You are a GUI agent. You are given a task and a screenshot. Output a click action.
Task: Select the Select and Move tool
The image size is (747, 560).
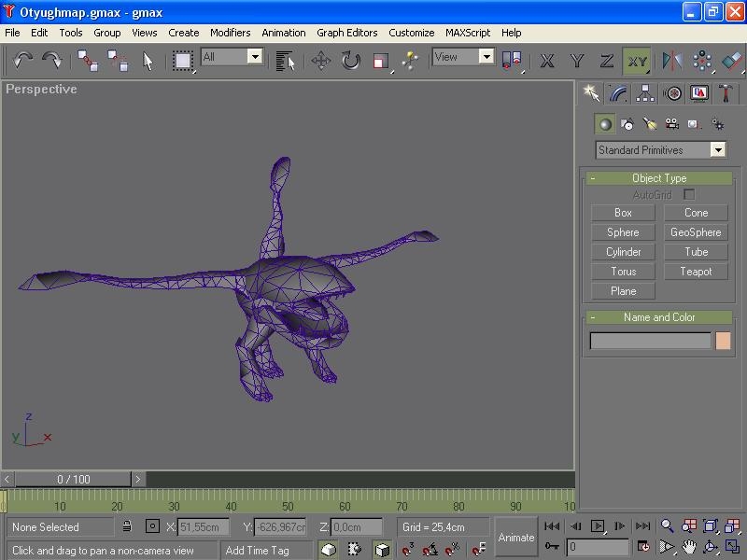tap(321, 61)
